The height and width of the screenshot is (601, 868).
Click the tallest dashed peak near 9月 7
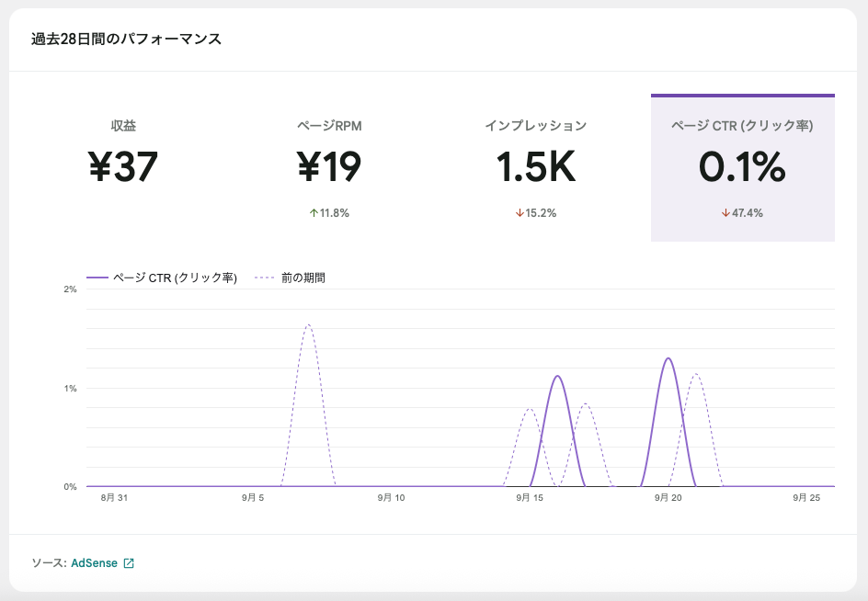pos(308,325)
